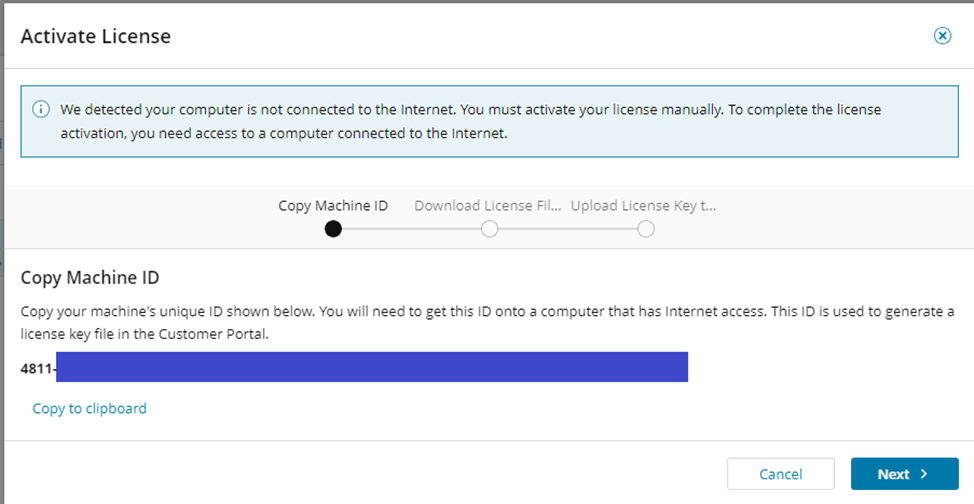Click the Copy to clipboard link

90,408
